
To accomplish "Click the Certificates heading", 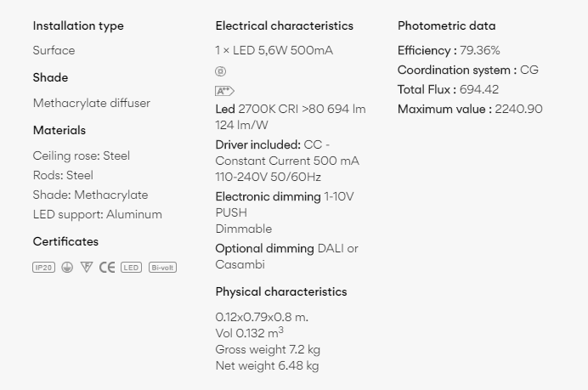I will (x=65, y=241).
